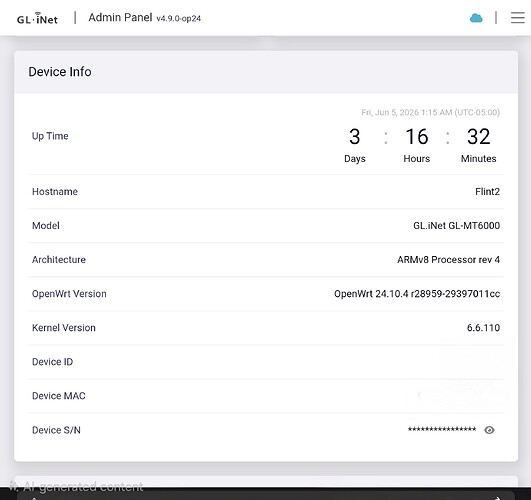
Task: Click the uptime Hours value 16
Action: pos(417,137)
